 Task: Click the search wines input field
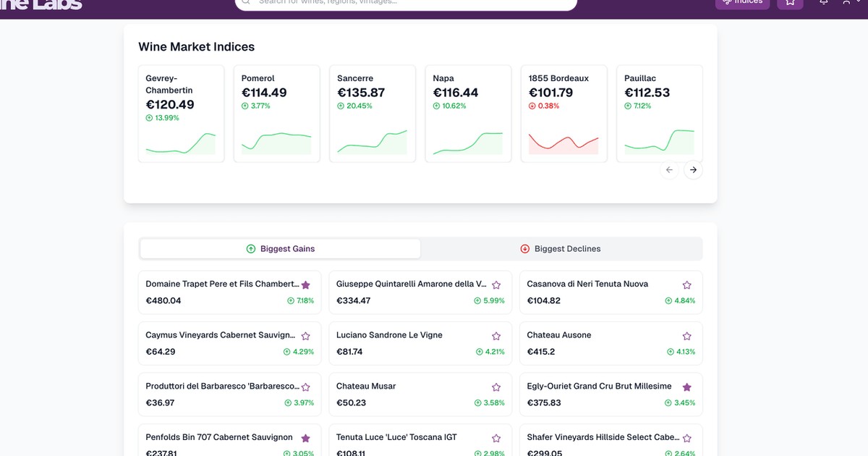click(x=405, y=2)
